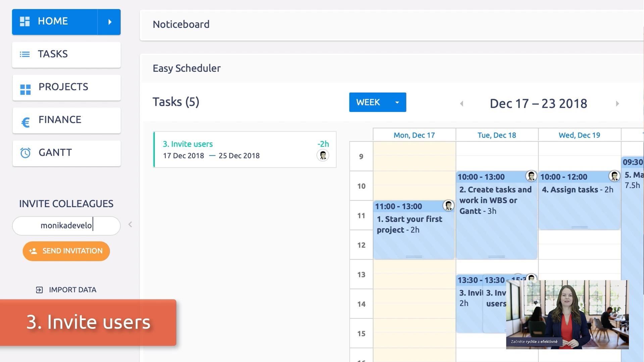Click the Gantt clock icon
Screen dimensions: 644x362
pos(26,153)
